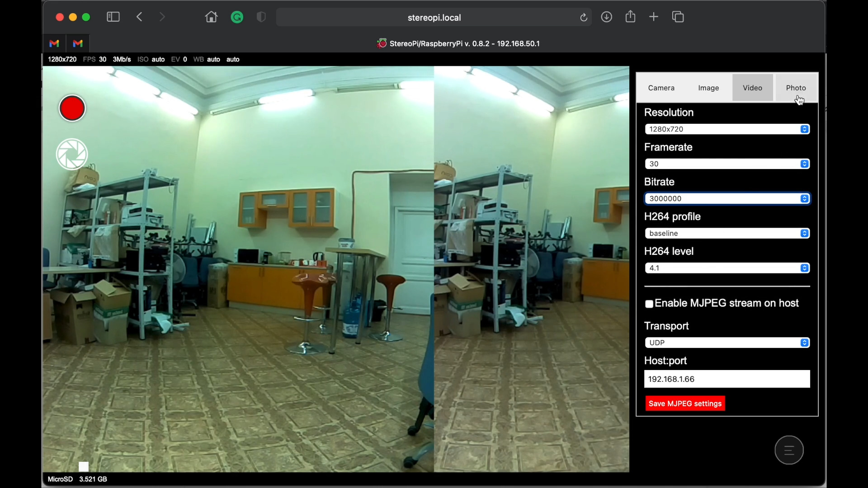Image resolution: width=868 pixels, height=488 pixels.
Task: Open the Framerate dropdown
Action: (727, 164)
